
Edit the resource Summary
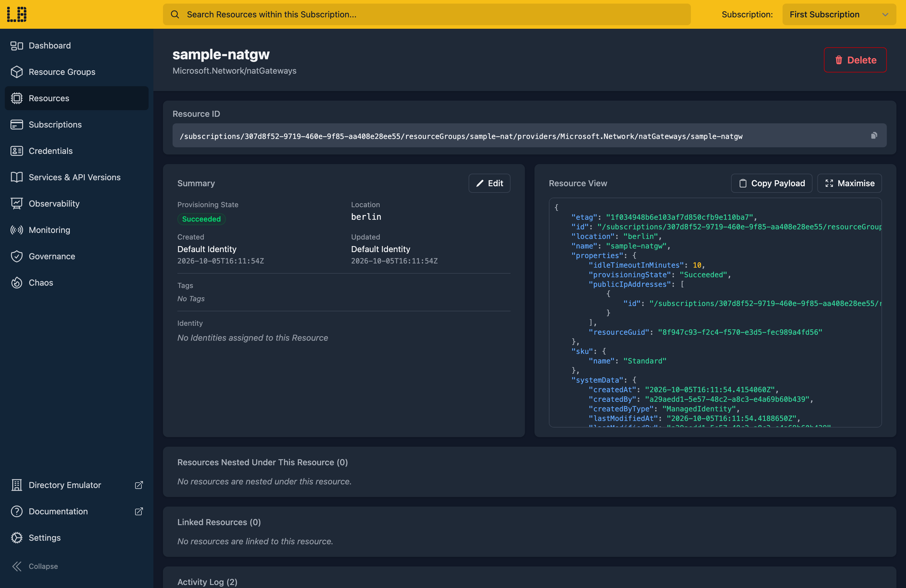point(489,183)
